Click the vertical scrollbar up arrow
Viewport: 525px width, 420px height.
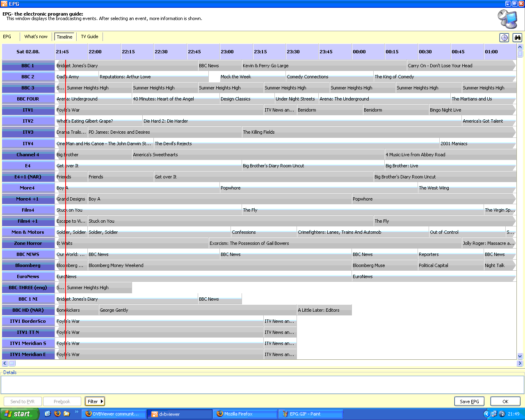tap(520, 47)
